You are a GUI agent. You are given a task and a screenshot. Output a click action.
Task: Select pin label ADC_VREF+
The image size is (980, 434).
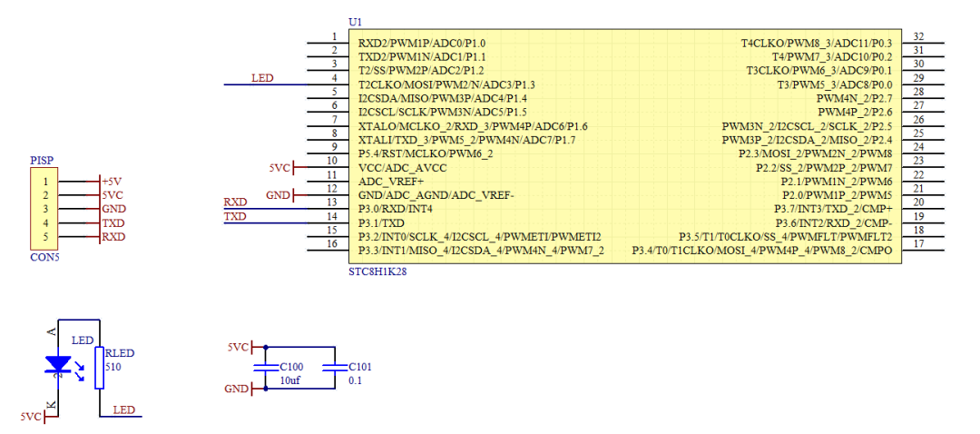click(x=391, y=182)
